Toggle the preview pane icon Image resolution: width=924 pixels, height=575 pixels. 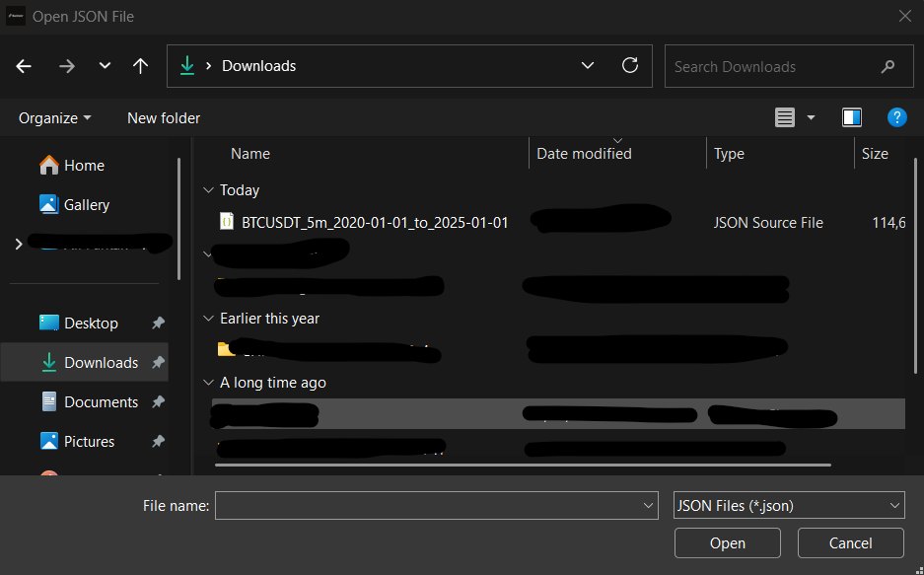851,117
